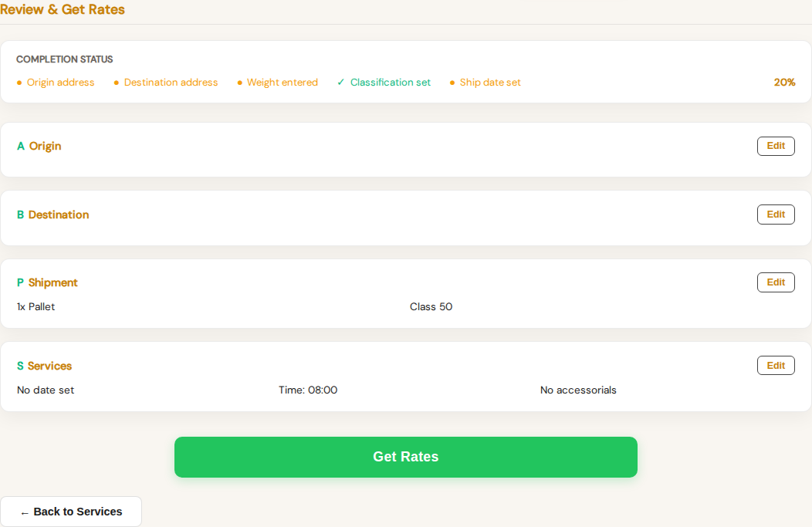
Task: Toggle the Origin address completion status
Action: 56,82
